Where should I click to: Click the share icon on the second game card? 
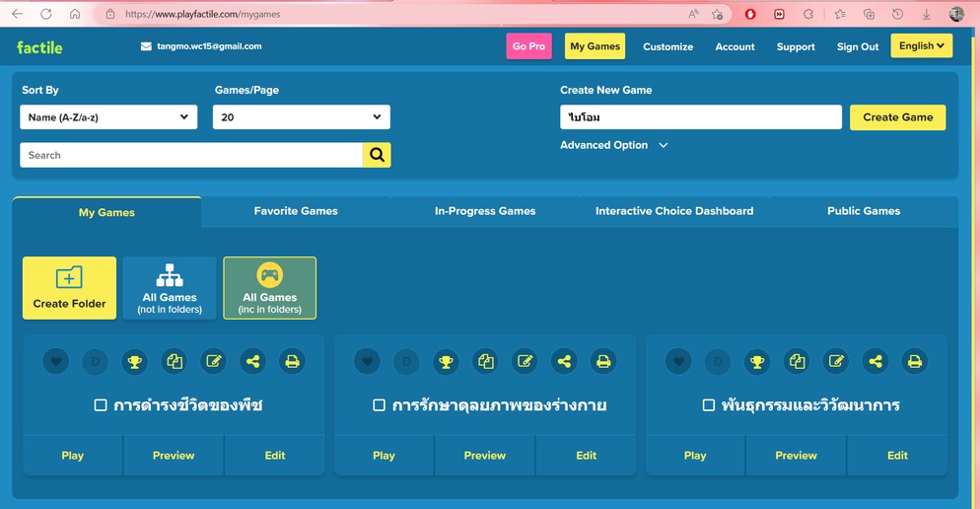[564, 362]
